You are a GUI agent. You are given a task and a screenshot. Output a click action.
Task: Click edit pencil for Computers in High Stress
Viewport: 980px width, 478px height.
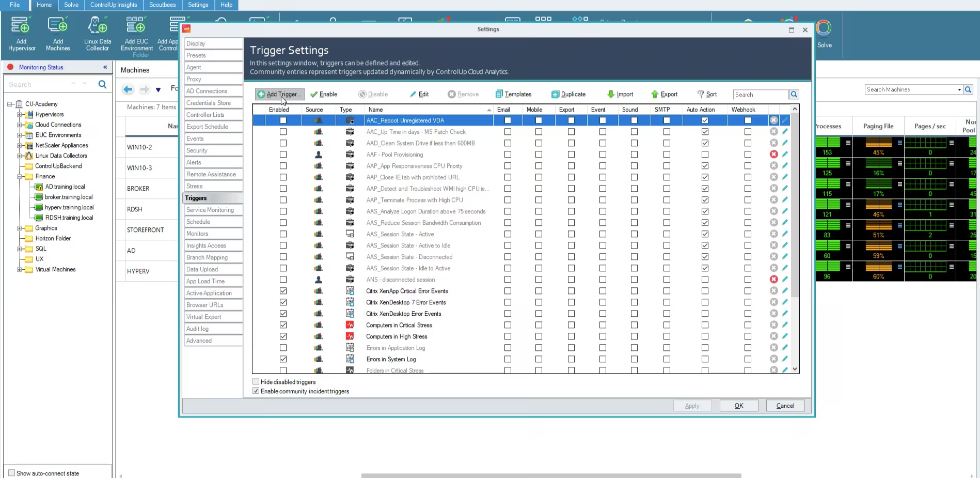tap(785, 336)
